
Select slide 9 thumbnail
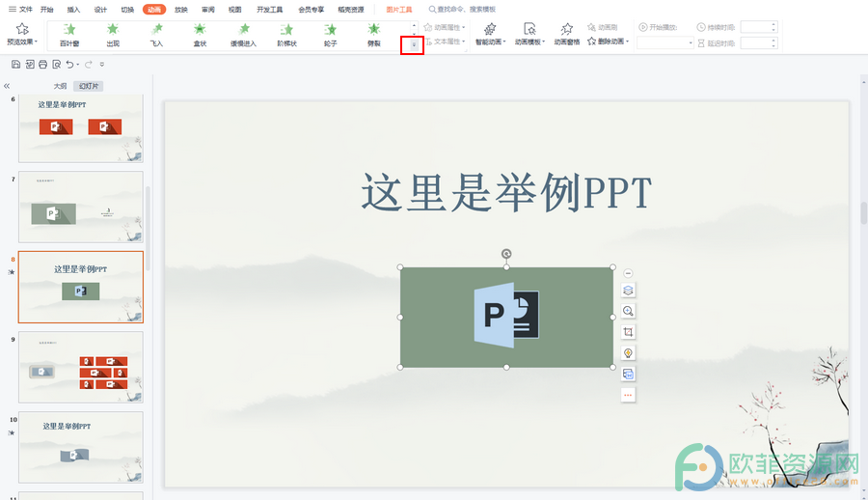pyautogui.click(x=81, y=367)
